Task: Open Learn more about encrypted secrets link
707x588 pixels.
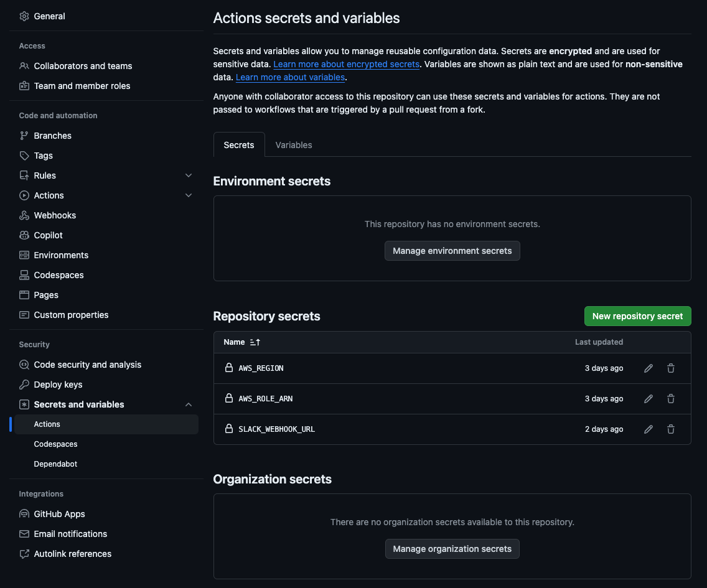Action: click(x=346, y=64)
